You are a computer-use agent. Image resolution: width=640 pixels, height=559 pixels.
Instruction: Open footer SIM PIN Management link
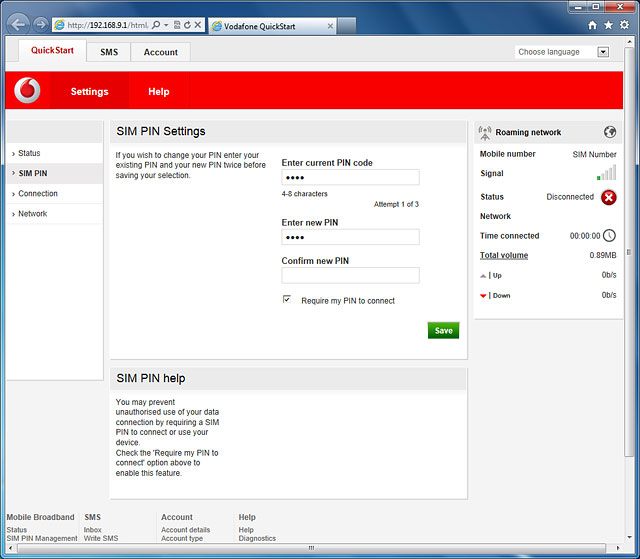tap(42, 538)
